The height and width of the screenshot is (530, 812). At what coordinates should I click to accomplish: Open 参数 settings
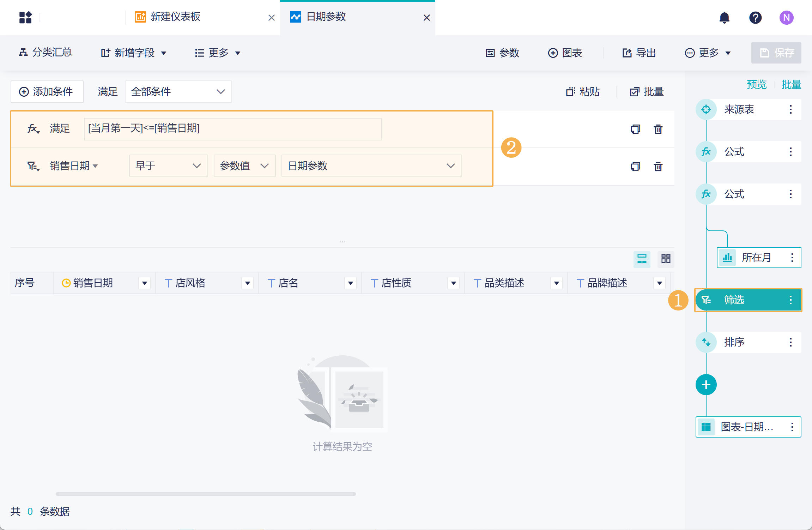pyautogui.click(x=502, y=53)
